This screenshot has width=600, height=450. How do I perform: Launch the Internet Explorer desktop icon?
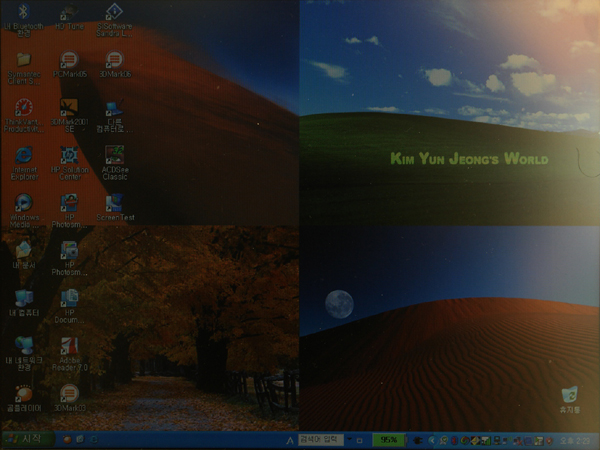(24, 163)
